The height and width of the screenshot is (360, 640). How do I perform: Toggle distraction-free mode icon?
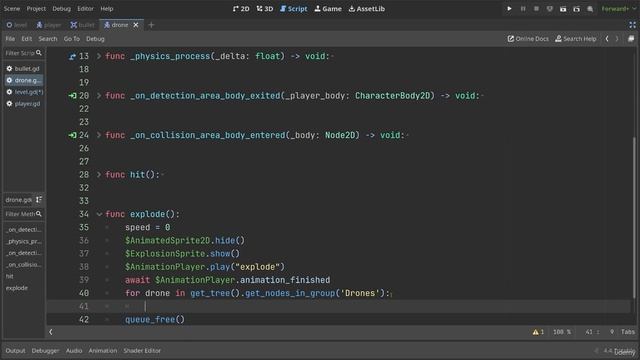[632, 25]
